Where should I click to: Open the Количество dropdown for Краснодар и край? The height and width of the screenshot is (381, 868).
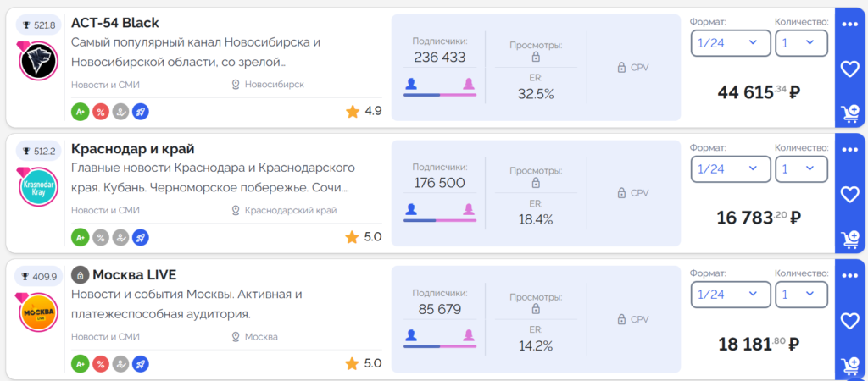click(801, 168)
